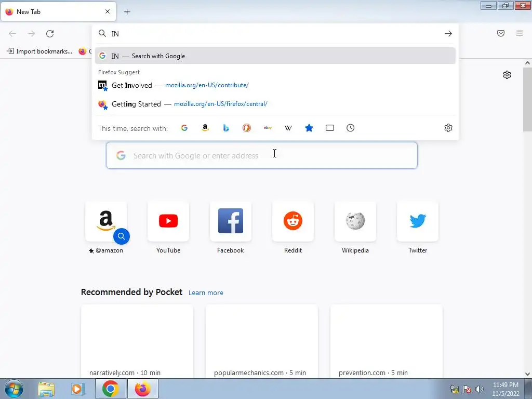Click the Go arrow in address bar

(448, 34)
